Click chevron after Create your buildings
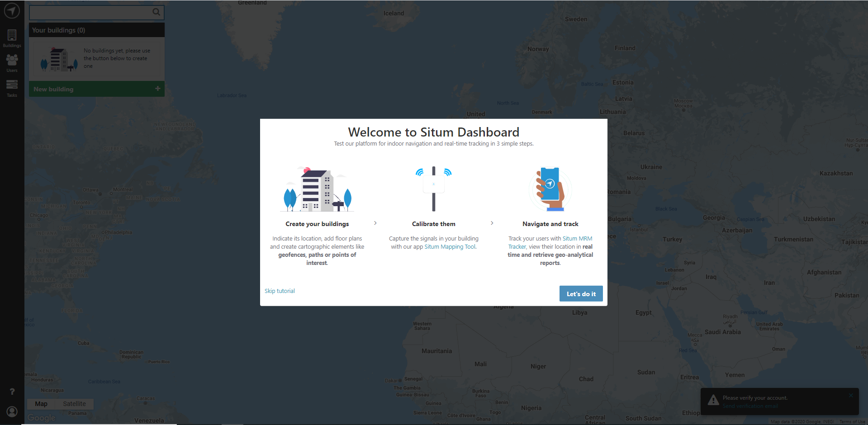 375,223
